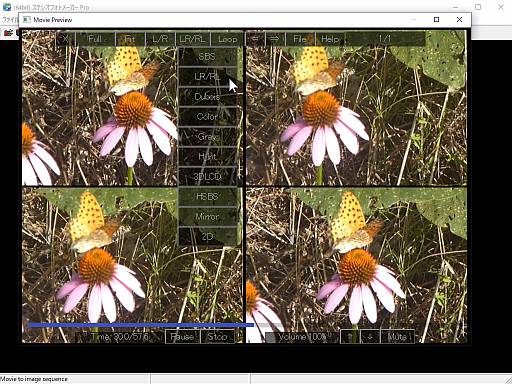Click the Movie Preview window icon
The width and height of the screenshot is (512, 384).
click(27, 20)
